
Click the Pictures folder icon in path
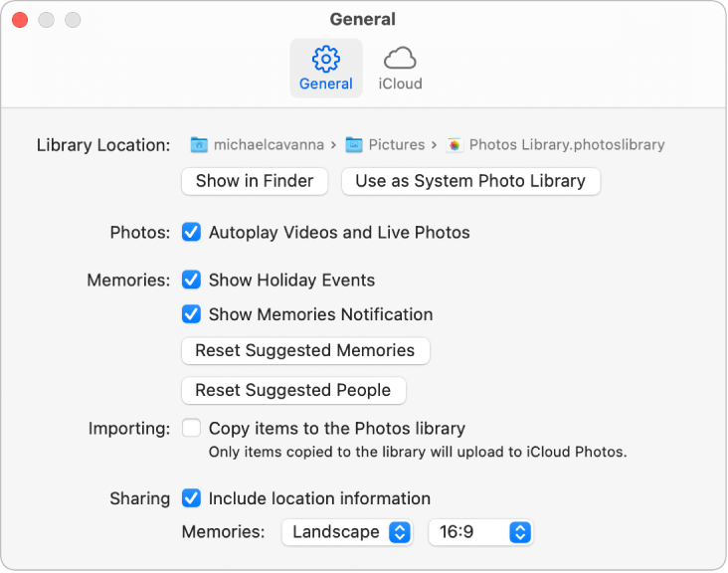point(354,145)
